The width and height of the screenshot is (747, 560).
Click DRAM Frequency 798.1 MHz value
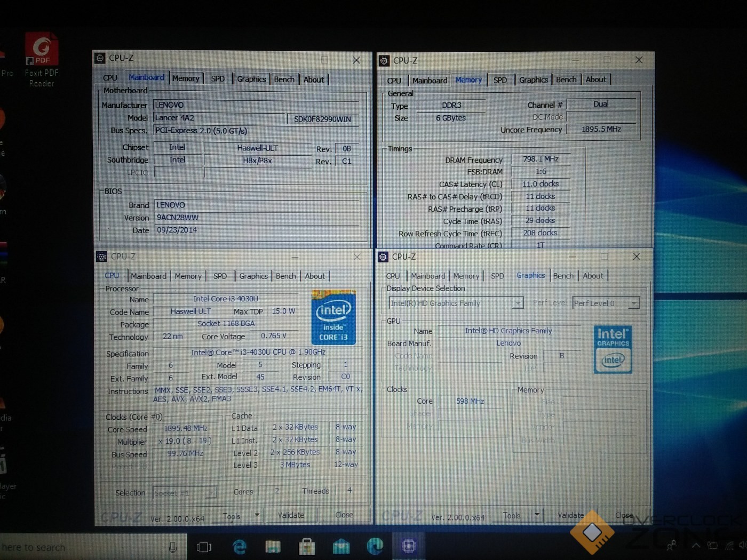click(541, 159)
